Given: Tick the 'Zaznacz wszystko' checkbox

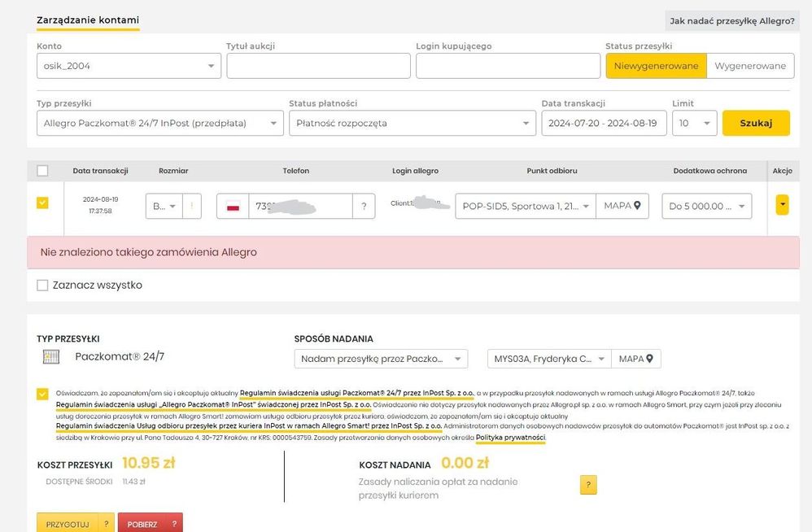Looking at the screenshot, I should coord(43,286).
